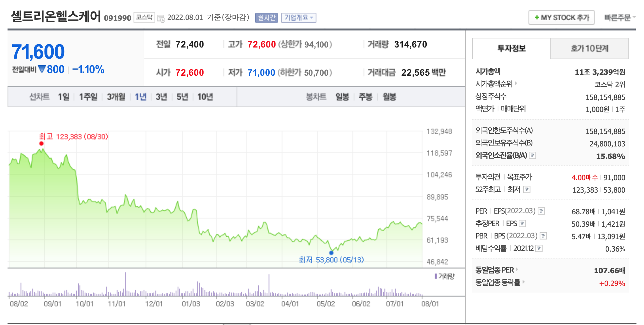Click the 동일업종 PER value 107.66배
The image size is (644, 325).
tap(609, 271)
